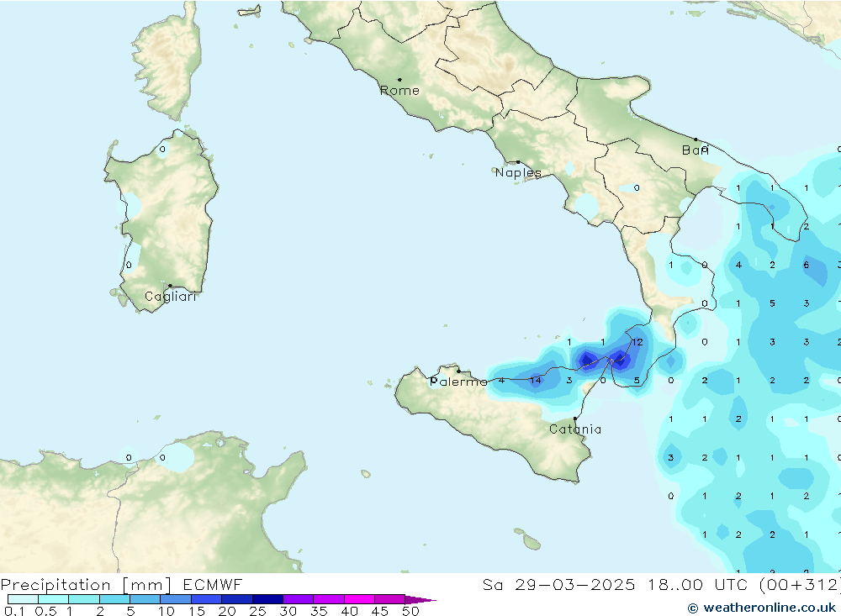Select the 20–25 mm legend swatch
841x616 pixels.
click(x=237, y=599)
